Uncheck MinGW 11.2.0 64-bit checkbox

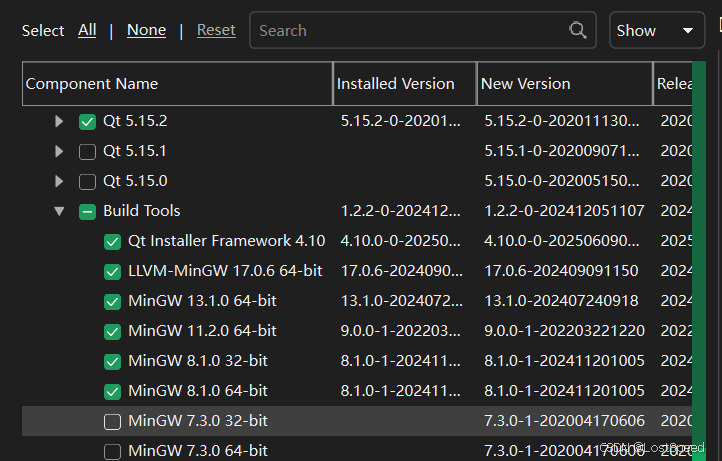pos(112,332)
